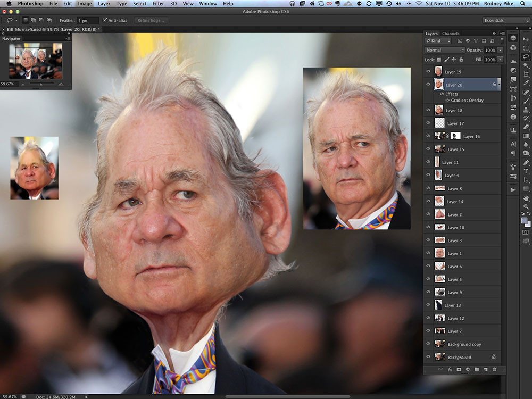This screenshot has width=532, height=399.
Task: Click Intersect with selection mode icon
Action: click(49, 20)
